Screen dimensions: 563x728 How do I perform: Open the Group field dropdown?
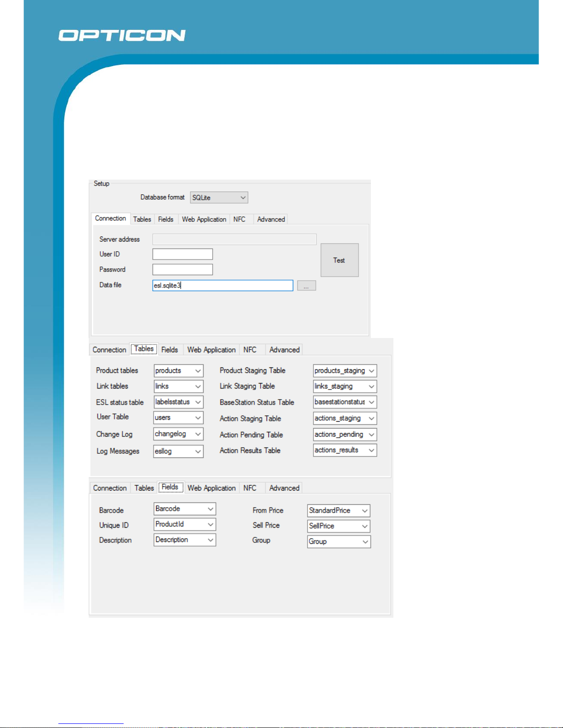[x=339, y=542]
